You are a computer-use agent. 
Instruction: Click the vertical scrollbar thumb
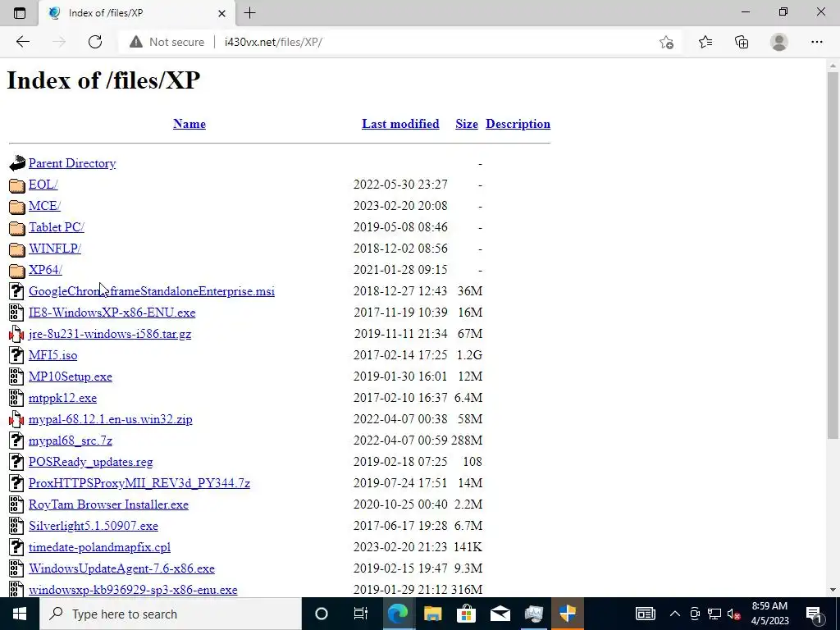point(833,255)
